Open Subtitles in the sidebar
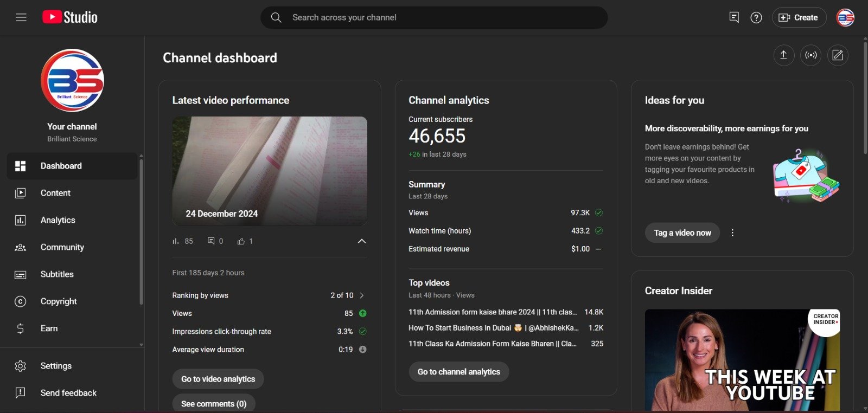Screen dimensions: 868x413 click(x=72, y=274)
